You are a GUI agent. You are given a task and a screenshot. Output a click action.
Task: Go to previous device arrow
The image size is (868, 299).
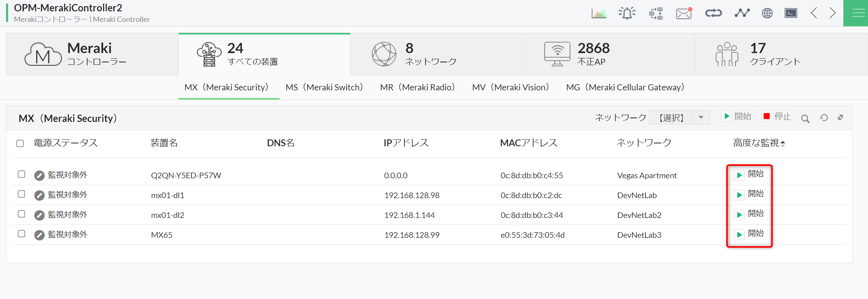coord(814,13)
